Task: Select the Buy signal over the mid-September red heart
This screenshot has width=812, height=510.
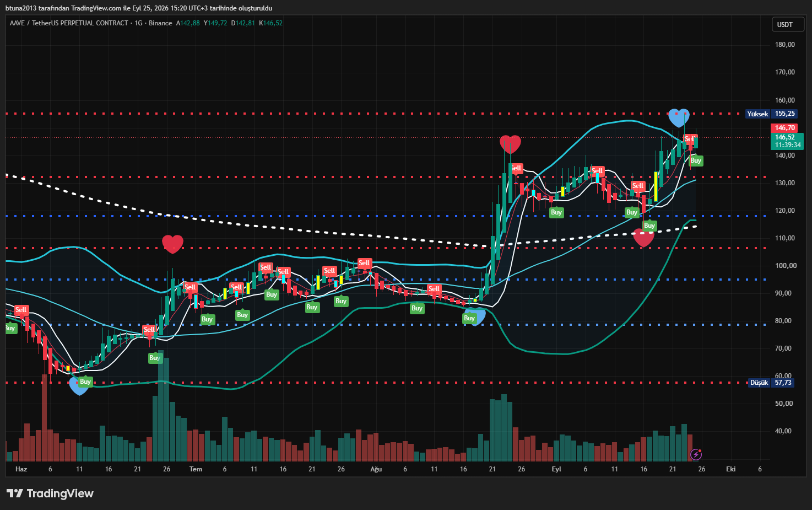Action: tap(649, 226)
